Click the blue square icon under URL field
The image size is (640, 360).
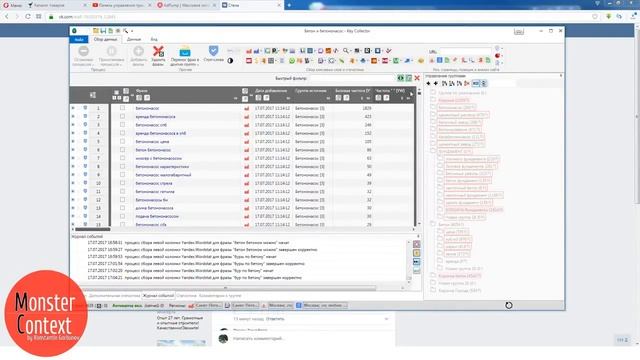coord(440,60)
